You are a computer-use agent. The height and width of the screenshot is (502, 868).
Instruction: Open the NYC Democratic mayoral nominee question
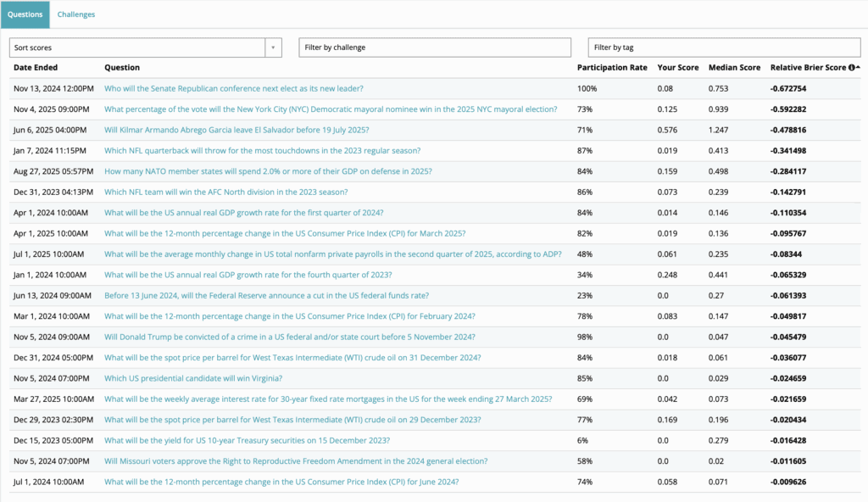331,109
